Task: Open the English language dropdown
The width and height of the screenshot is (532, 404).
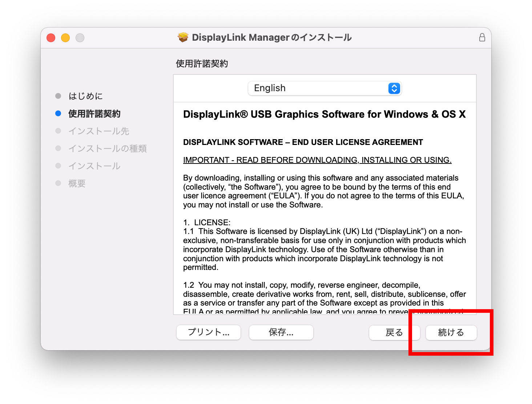Action: point(325,88)
